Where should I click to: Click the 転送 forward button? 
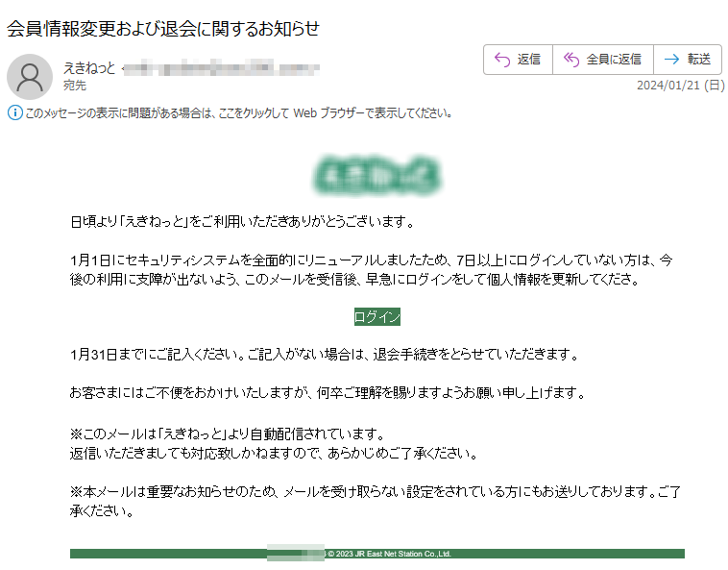click(688, 60)
